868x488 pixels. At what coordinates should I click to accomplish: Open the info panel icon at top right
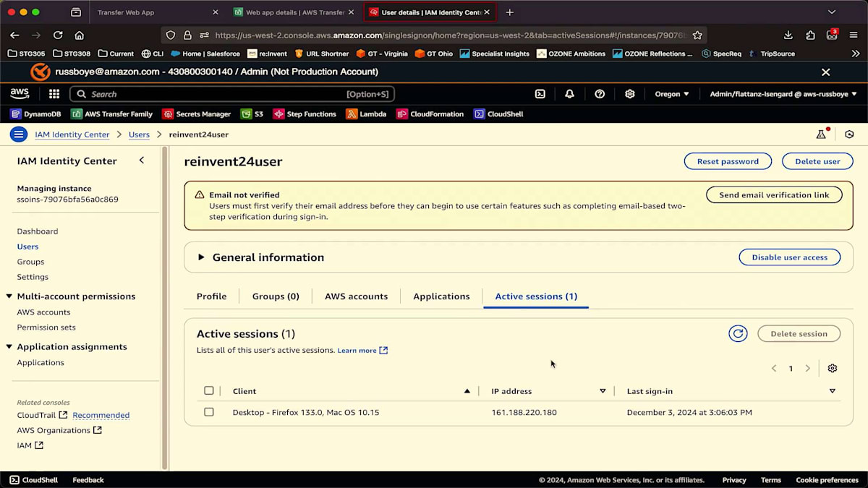click(850, 134)
